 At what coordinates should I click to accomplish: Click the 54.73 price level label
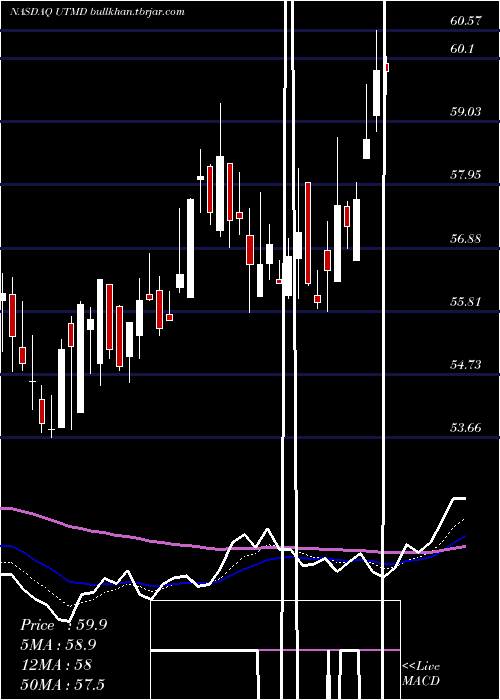pyautogui.click(x=466, y=365)
